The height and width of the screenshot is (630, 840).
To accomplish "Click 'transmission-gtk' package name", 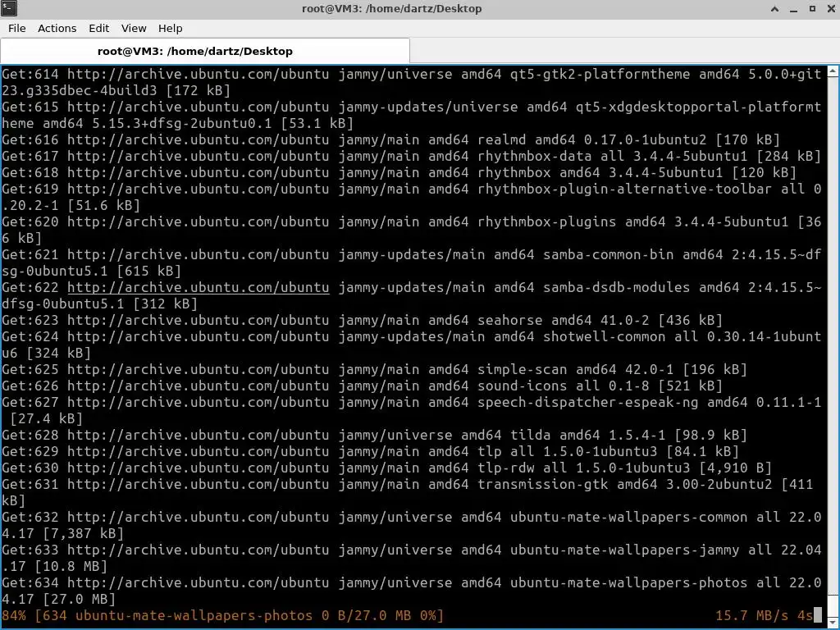I will click(543, 484).
